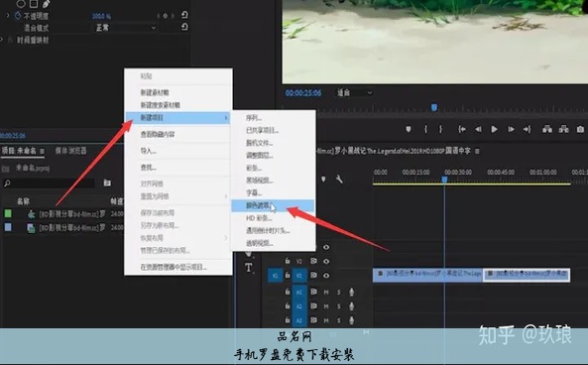Click the Mark In brace icon
Image resolution: width=588 pixels, height=365 pixels.
tap(425, 129)
